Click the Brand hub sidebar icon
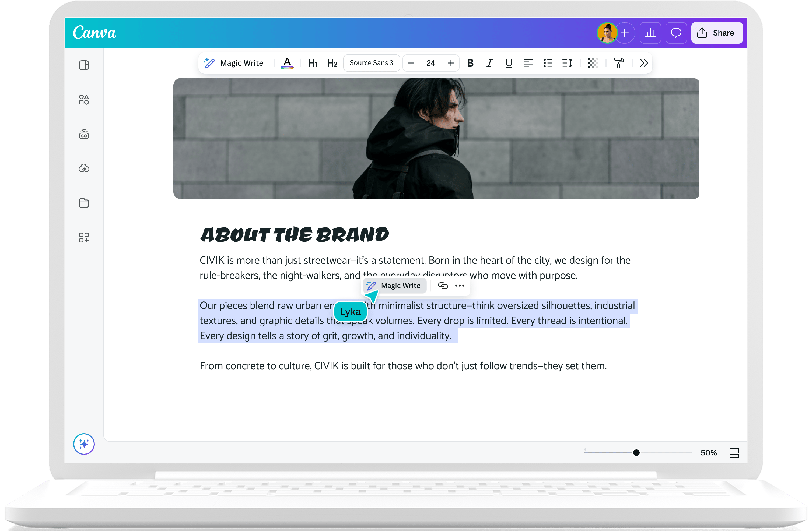The height and width of the screenshot is (531, 812). coord(84,135)
